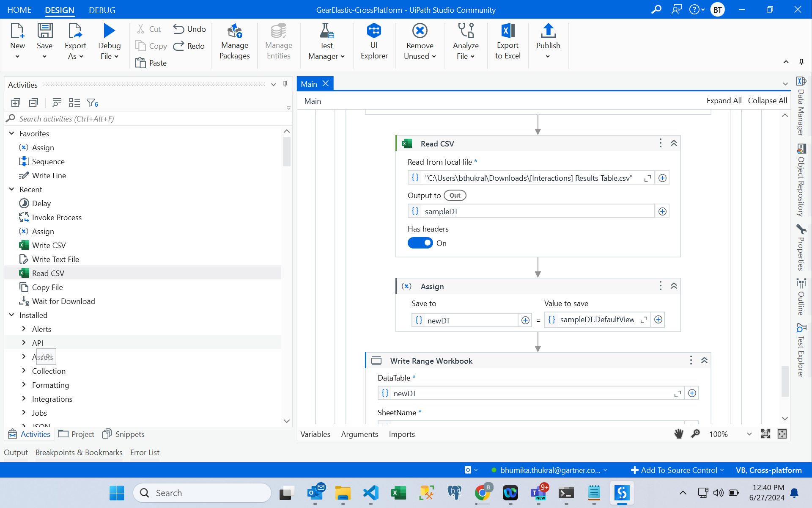Open UI Explorer tool
Image resolution: width=812 pixels, height=508 pixels.
[x=374, y=41]
